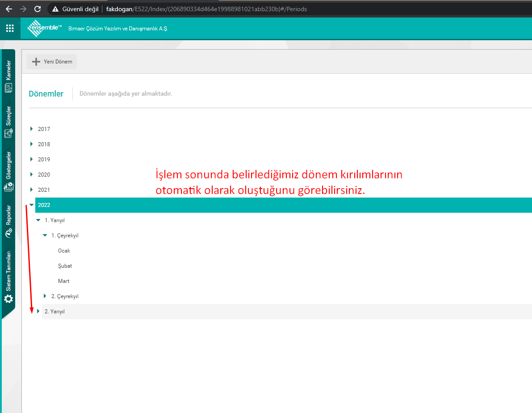Click the browser back arrow
Image resolution: width=532 pixels, height=413 pixels.
8,9
